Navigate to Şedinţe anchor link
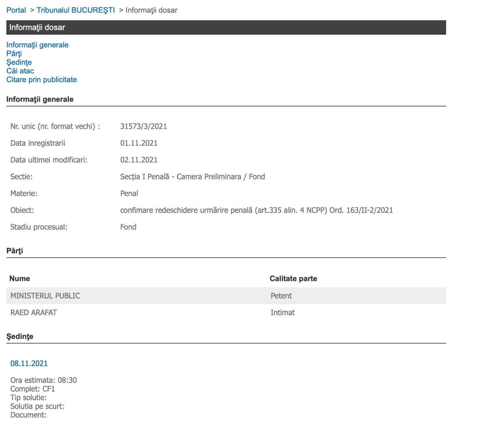 point(19,62)
